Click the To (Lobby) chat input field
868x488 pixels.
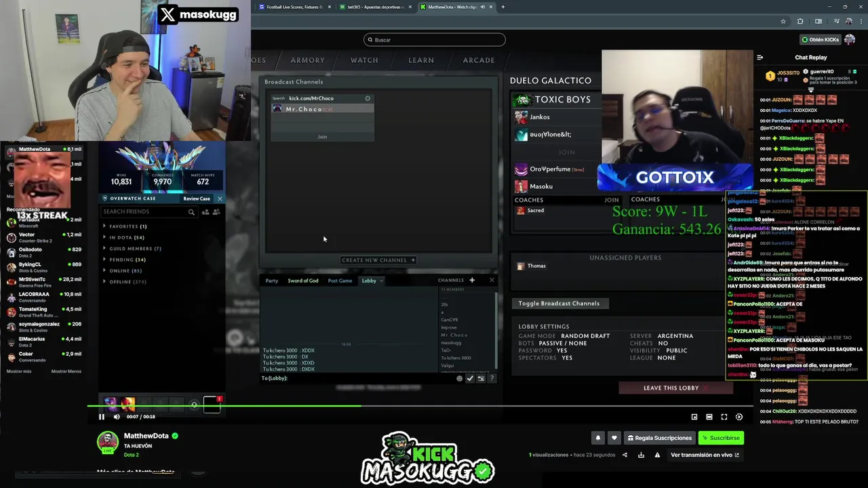pyautogui.click(x=357, y=378)
